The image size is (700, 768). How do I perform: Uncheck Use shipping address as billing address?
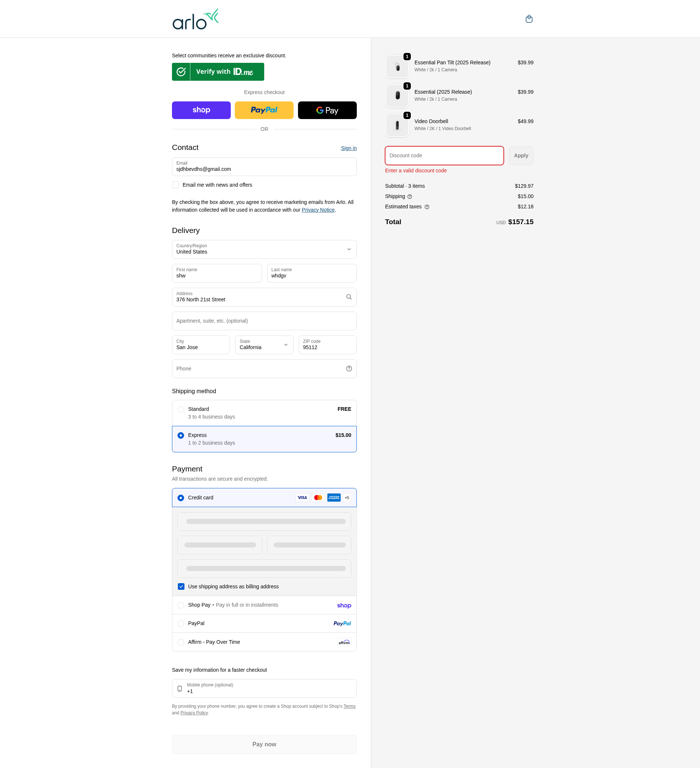tap(181, 586)
